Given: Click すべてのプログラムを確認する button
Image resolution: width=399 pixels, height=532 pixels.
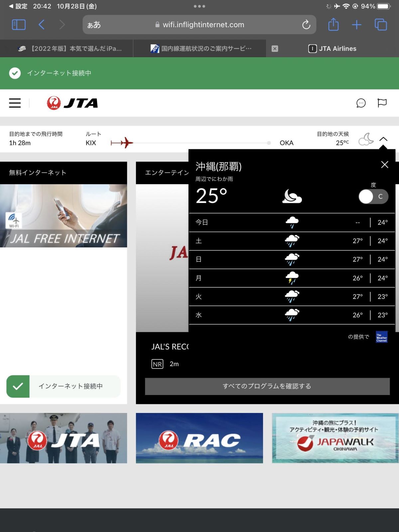Looking at the screenshot, I should point(267,386).
